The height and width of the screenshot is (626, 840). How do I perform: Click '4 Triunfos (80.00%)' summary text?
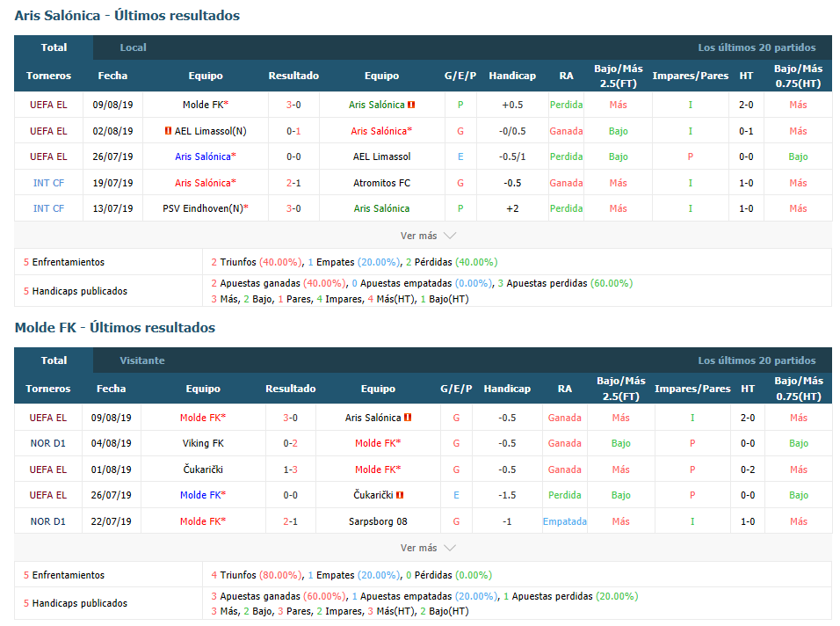pyautogui.click(x=257, y=575)
